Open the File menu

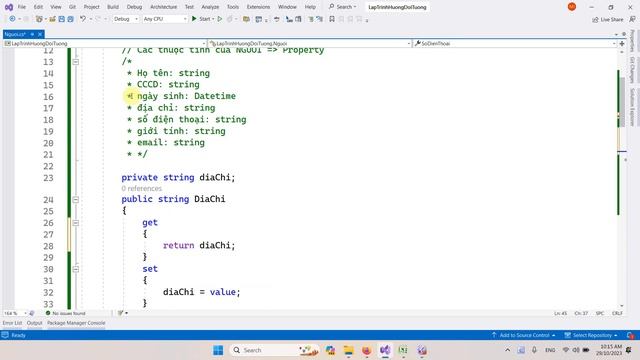pos(22,7)
